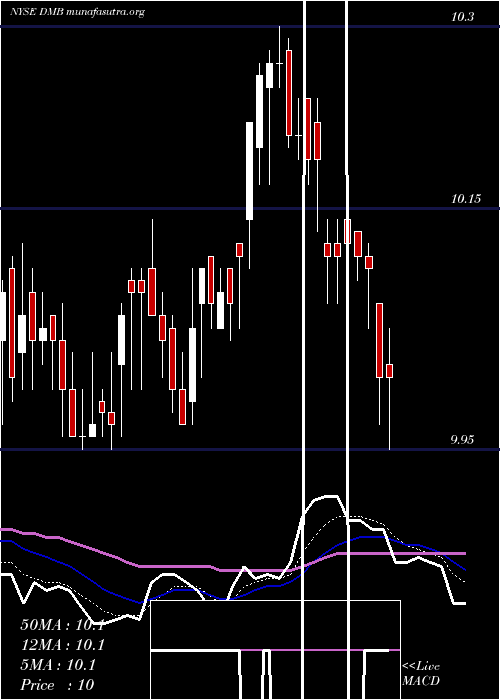Click the NYSE DMB munafasutra.org title text
500x700 pixels.
pyautogui.click(x=77, y=12)
